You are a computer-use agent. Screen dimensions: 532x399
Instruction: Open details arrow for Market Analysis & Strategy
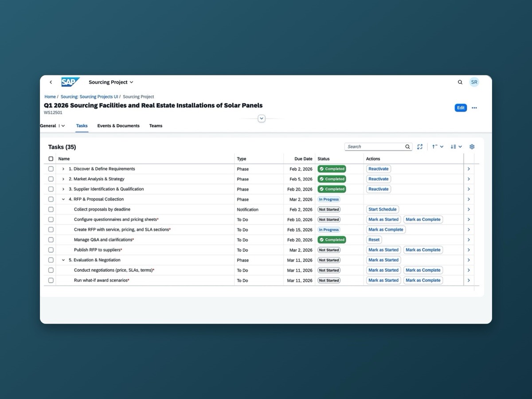(469, 179)
